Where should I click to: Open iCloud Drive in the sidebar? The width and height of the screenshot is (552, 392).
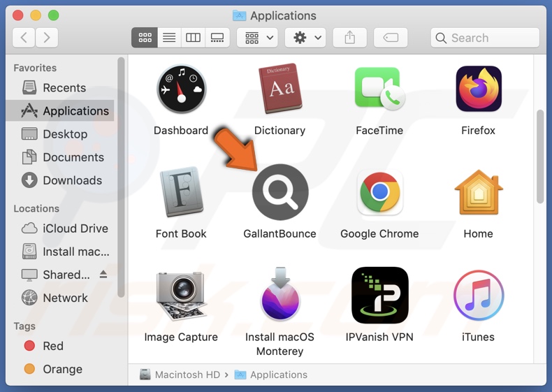[x=59, y=228]
